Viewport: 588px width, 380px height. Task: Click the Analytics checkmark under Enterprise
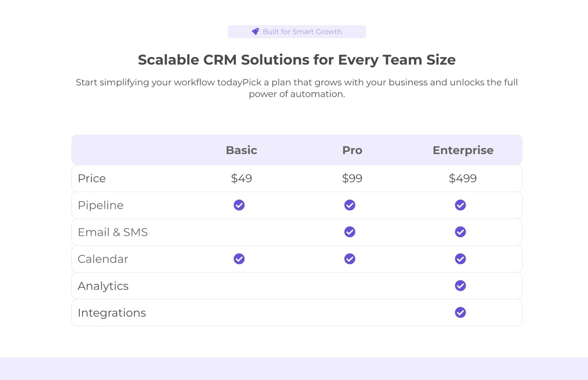point(460,286)
